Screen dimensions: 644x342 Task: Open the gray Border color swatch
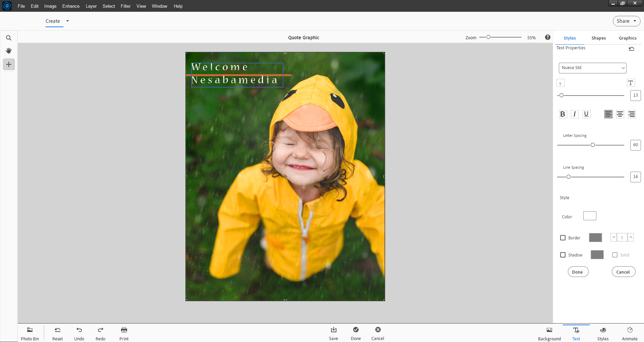coord(595,237)
